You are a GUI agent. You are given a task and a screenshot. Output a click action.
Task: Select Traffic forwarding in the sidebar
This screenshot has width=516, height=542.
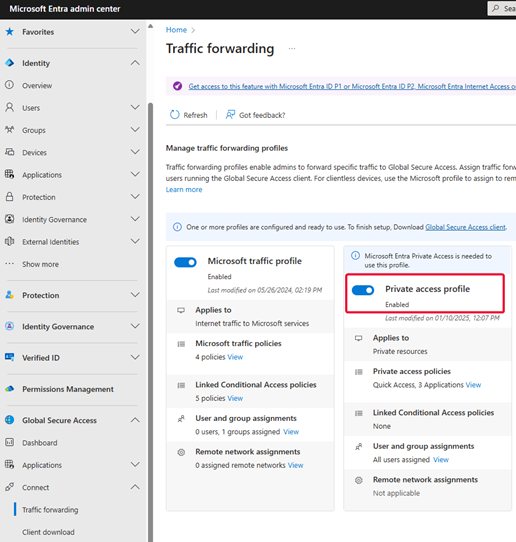[x=50, y=510]
